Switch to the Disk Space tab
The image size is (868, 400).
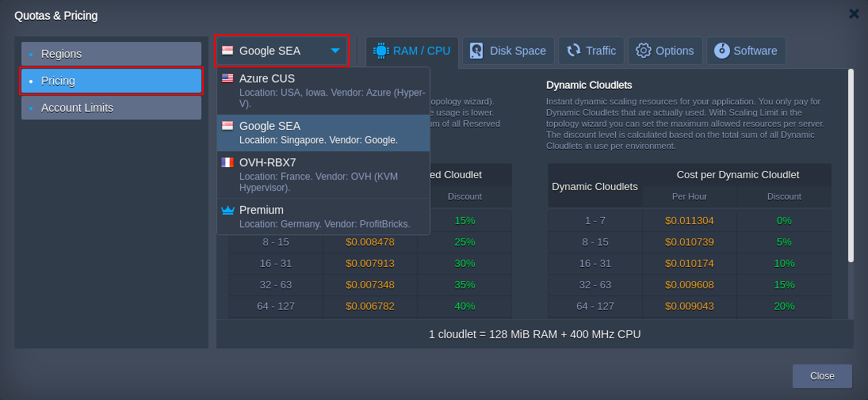click(508, 51)
